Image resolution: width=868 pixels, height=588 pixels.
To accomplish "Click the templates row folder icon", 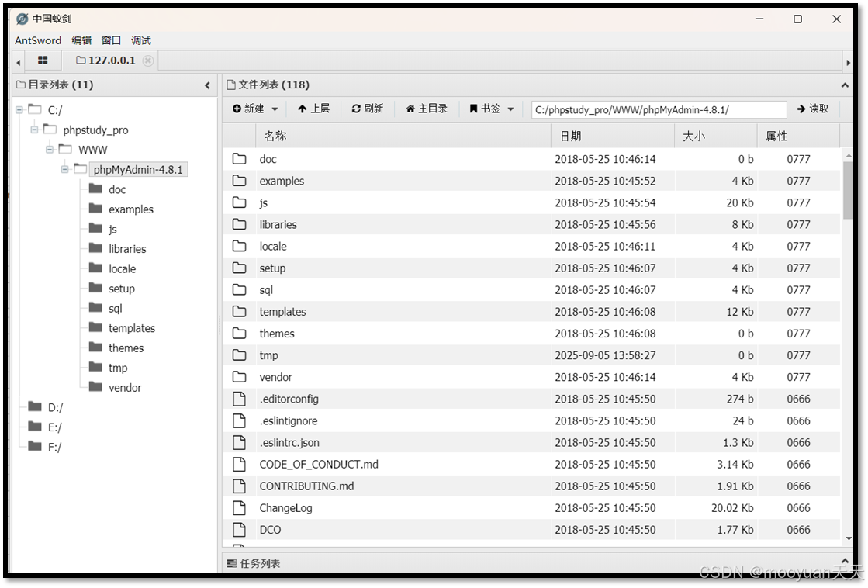I will tap(239, 312).
